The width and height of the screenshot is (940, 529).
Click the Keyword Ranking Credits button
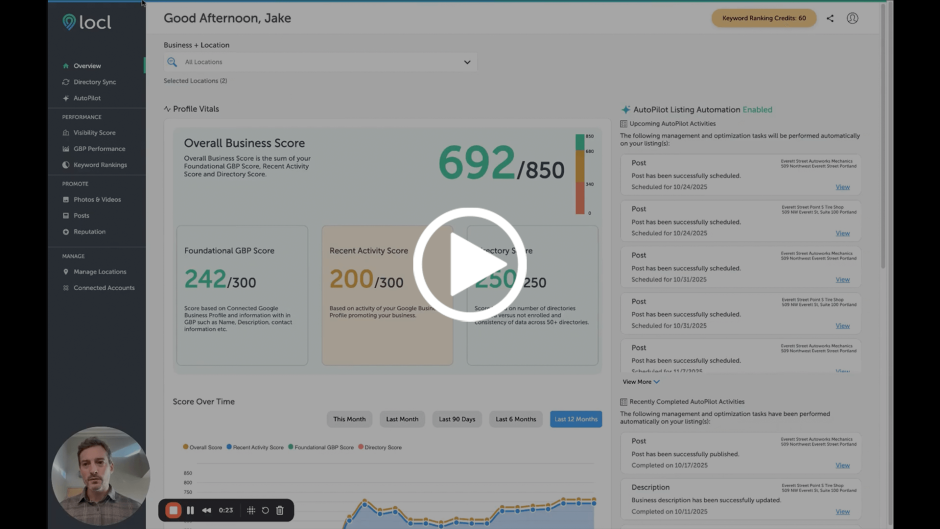tap(763, 18)
